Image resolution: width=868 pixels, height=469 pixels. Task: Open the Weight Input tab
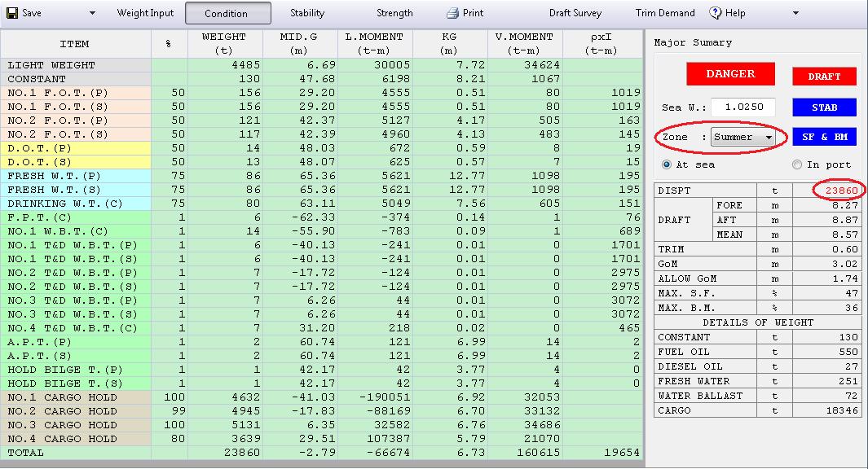145,13
